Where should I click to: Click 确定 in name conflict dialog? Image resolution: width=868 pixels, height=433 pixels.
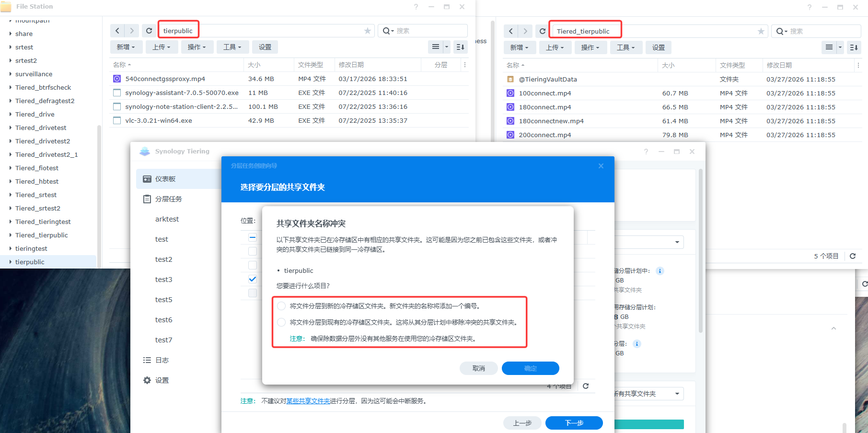(530, 368)
